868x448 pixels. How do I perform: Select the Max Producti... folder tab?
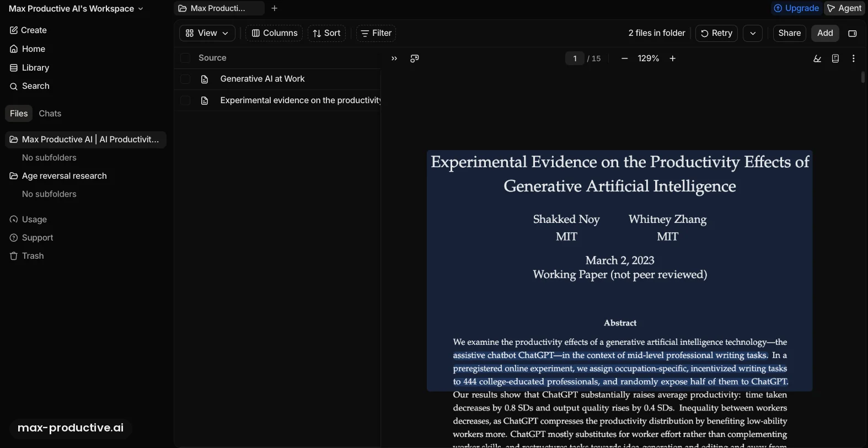[219, 8]
